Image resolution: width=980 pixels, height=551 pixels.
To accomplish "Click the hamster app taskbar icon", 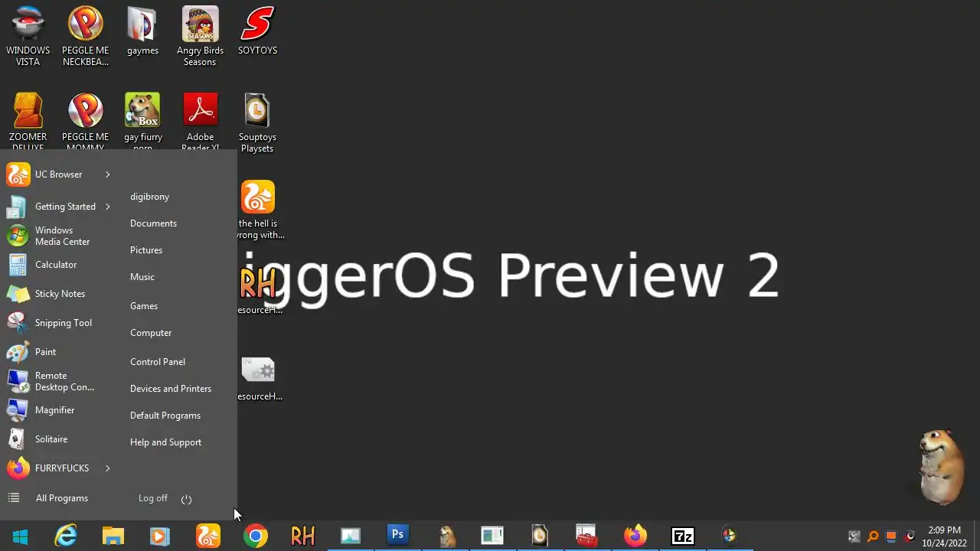I will [x=446, y=536].
